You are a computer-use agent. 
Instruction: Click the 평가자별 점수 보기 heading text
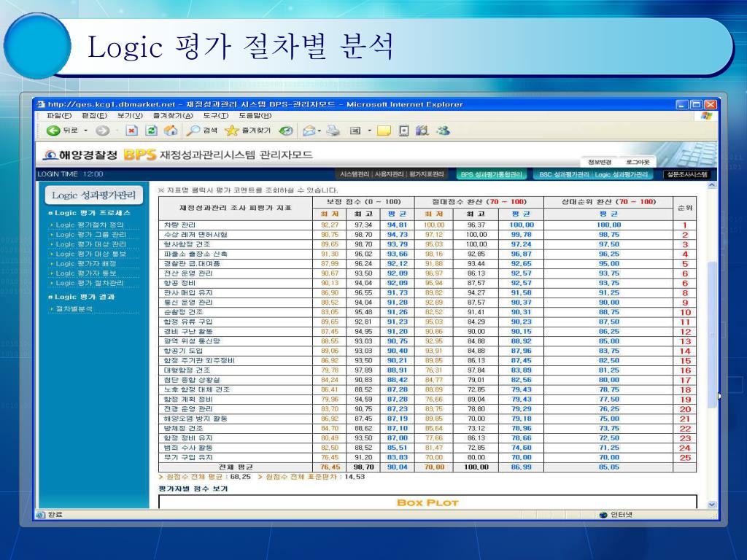coord(193,489)
